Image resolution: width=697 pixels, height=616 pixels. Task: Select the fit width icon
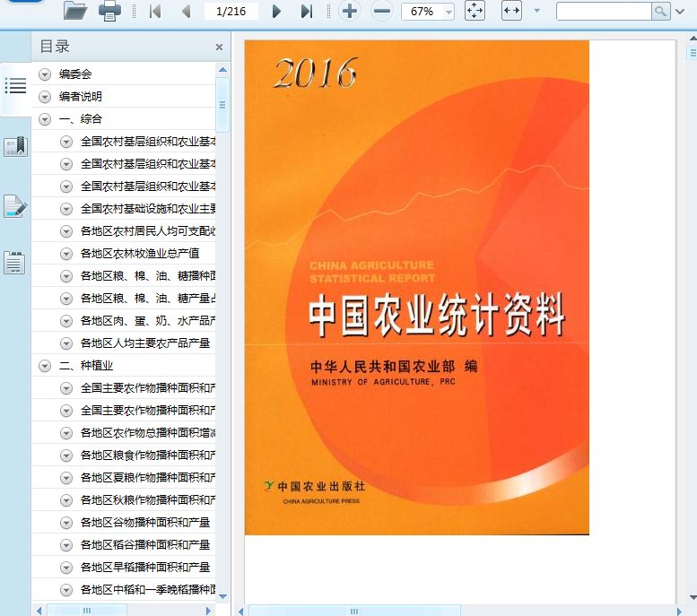(x=511, y=12)
